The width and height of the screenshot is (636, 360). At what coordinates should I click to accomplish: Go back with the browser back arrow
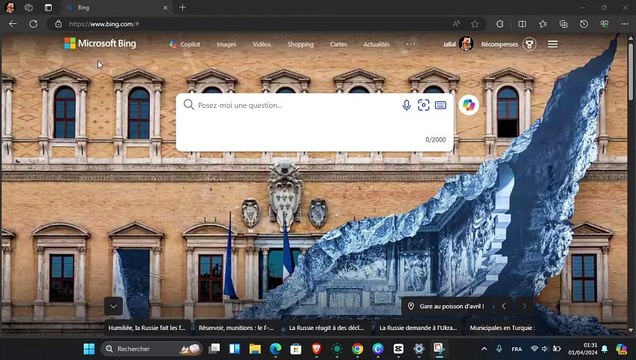coord(13,24)
